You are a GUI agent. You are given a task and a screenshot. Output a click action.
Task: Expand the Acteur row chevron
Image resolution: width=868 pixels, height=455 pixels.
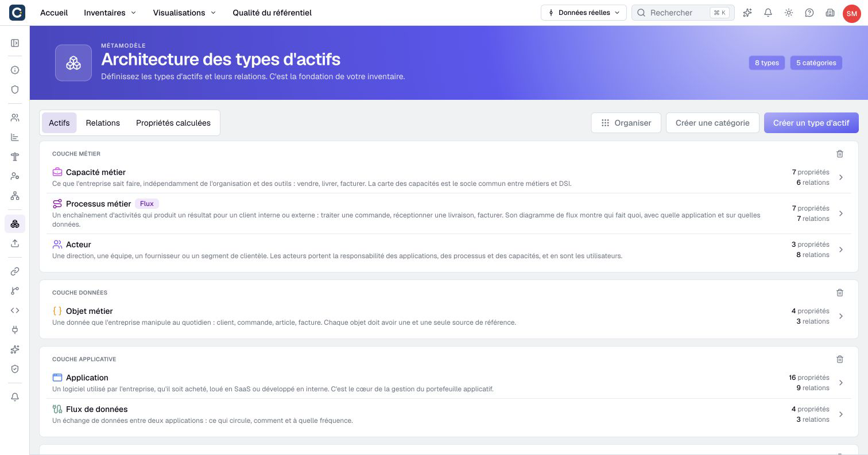(841, 250)
